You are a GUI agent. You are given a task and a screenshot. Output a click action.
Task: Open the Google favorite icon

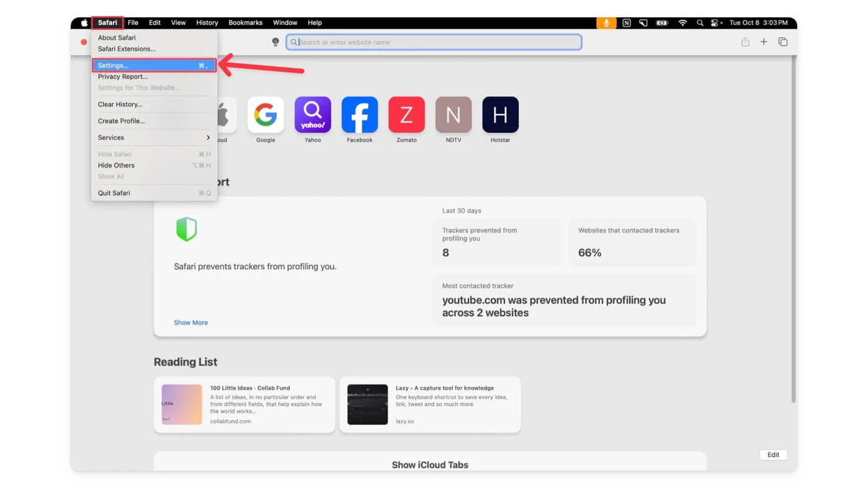pos(266,115)
